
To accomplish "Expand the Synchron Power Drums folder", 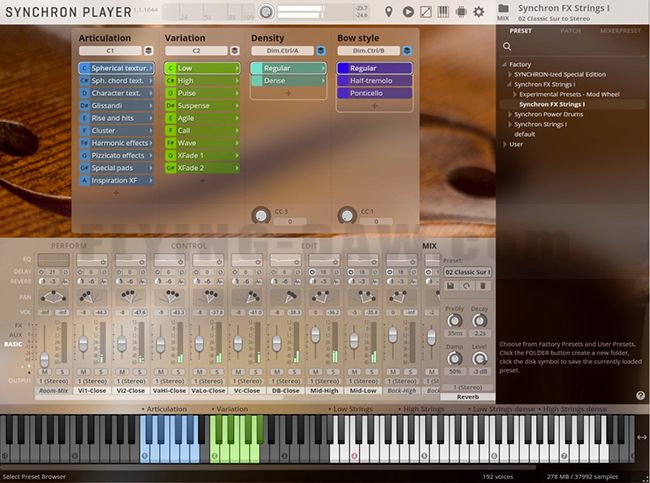I will tap(510, 114).
